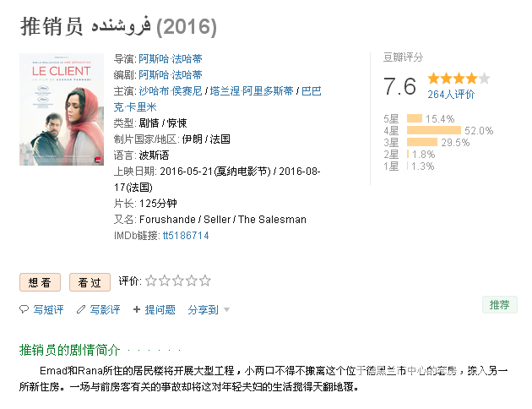The height and width of the screenshot is (409, 532).
Task: Click the plus icon beside 提问题
Action: (137, 310)
